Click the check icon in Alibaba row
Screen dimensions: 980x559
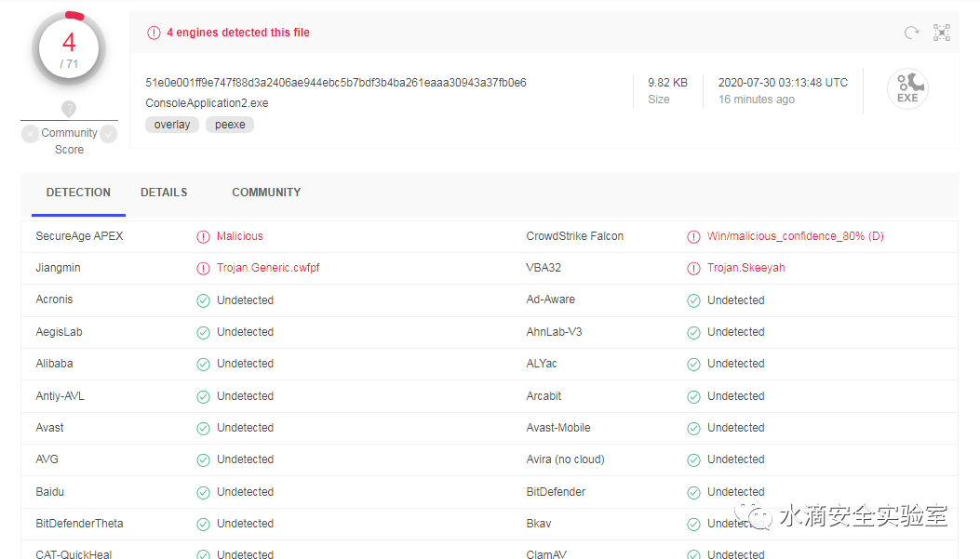[x=203, y=364]
